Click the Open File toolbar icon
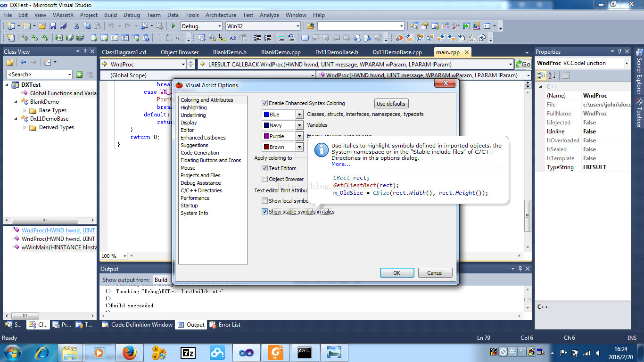Image resolution: width=644 pixels, height=362 pixels. [42, 26]
